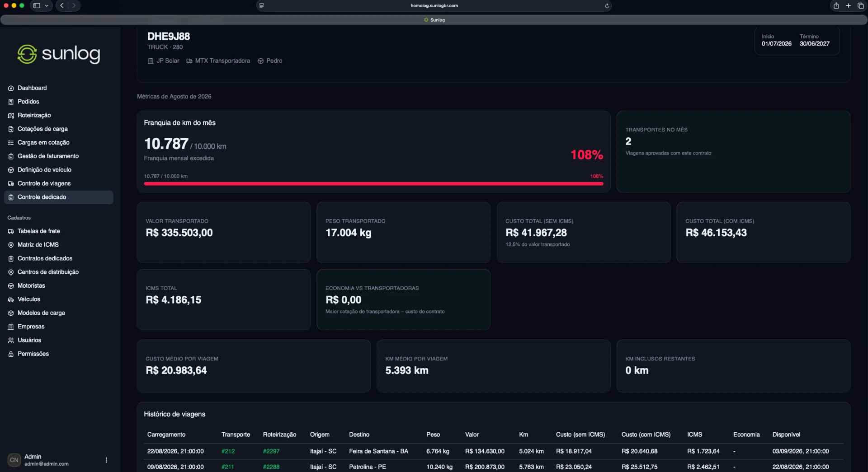
Task: Click the Modelos de carga box icon
Action: tap(11, 313)
